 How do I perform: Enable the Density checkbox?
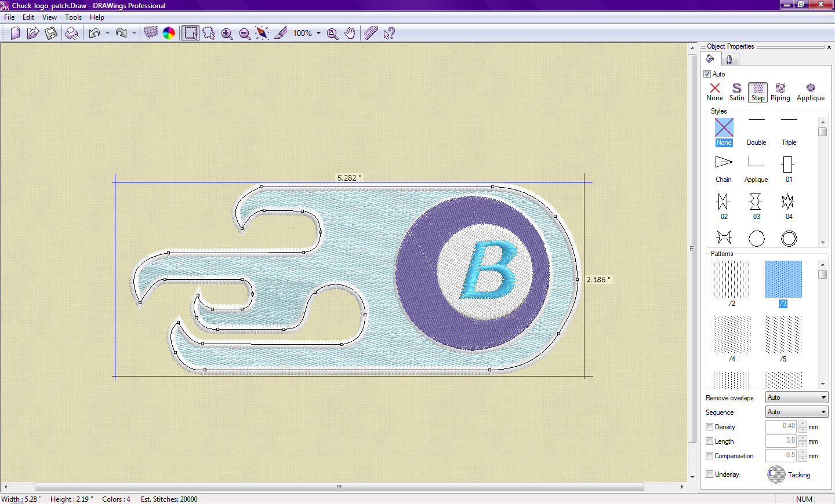tap(709, 427)
